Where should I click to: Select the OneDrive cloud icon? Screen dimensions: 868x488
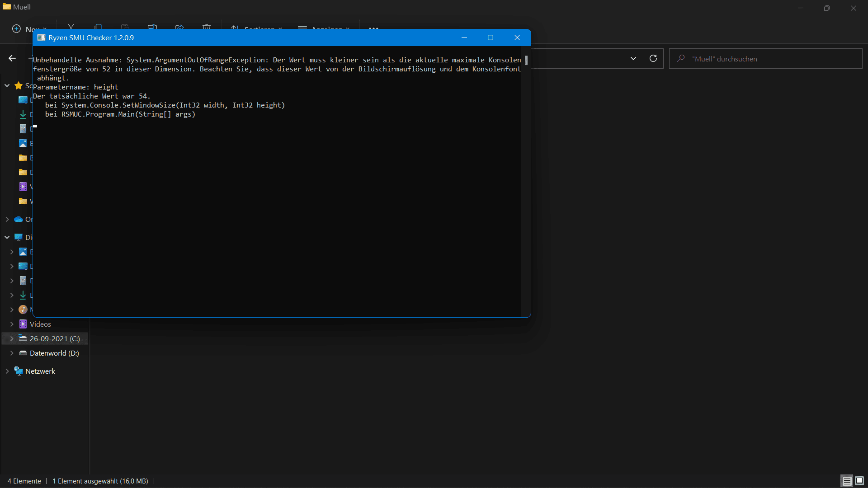point(19,219)
